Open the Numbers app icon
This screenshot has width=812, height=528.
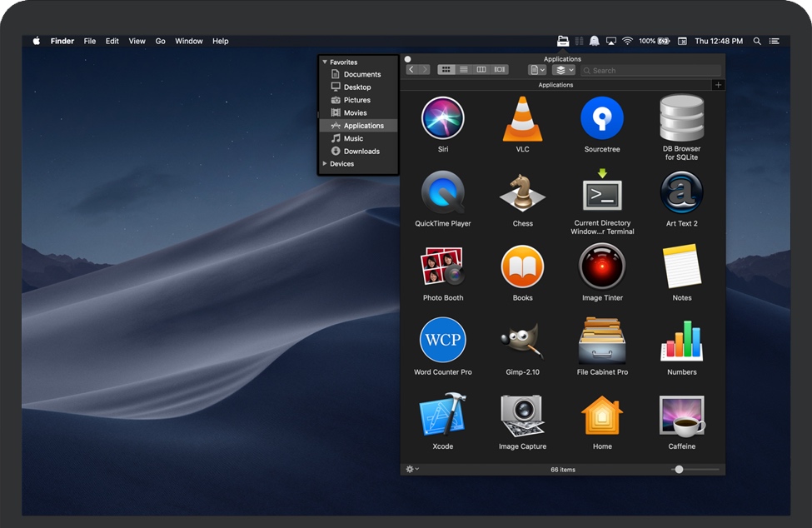(681, 341)
